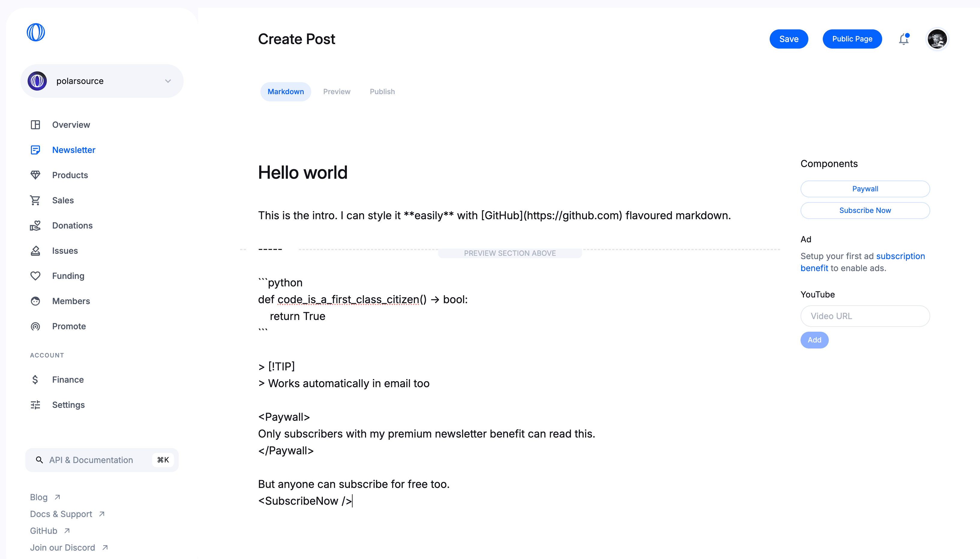The width and height of the screenshot is (980, 559).
Task: Switch to the Preview tab
Action: [336, 91]
